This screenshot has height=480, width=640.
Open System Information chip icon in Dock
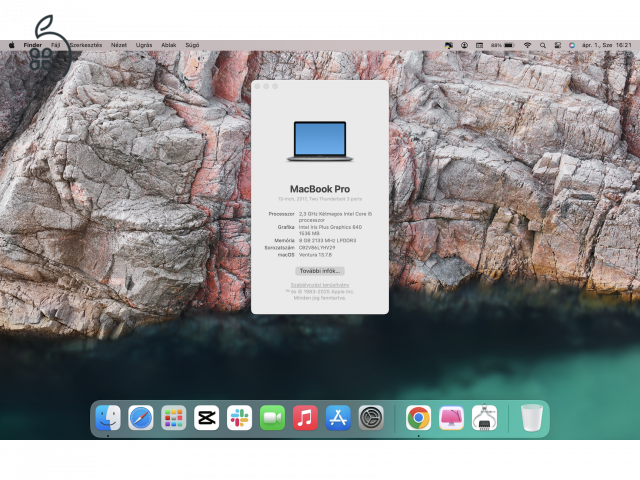[x=484, y=418]
